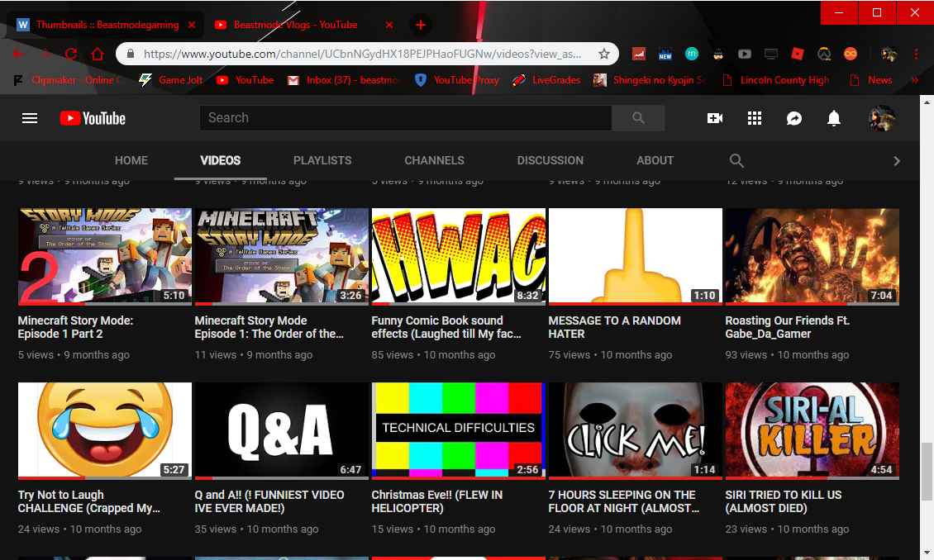Open the channel HOME tab

pyautogui.click(x=131, y=161)
